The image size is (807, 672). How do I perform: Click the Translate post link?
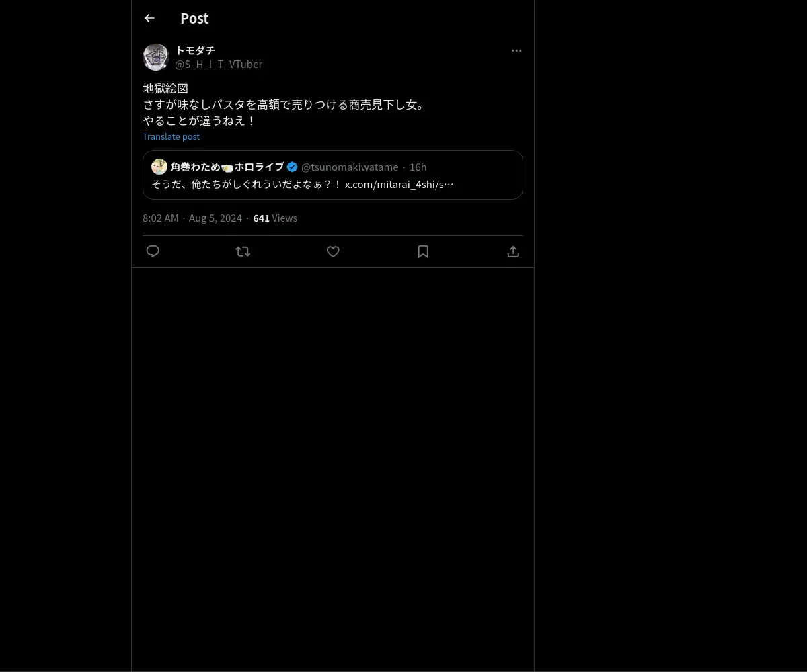tap(171, 136)
